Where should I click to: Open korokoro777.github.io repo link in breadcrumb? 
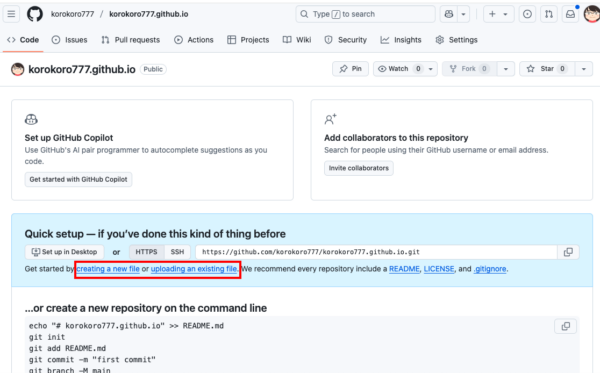click(148, 14)
